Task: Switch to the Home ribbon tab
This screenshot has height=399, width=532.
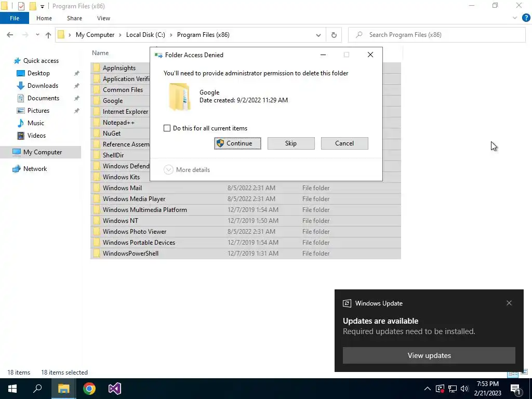Action: [44, 18]
